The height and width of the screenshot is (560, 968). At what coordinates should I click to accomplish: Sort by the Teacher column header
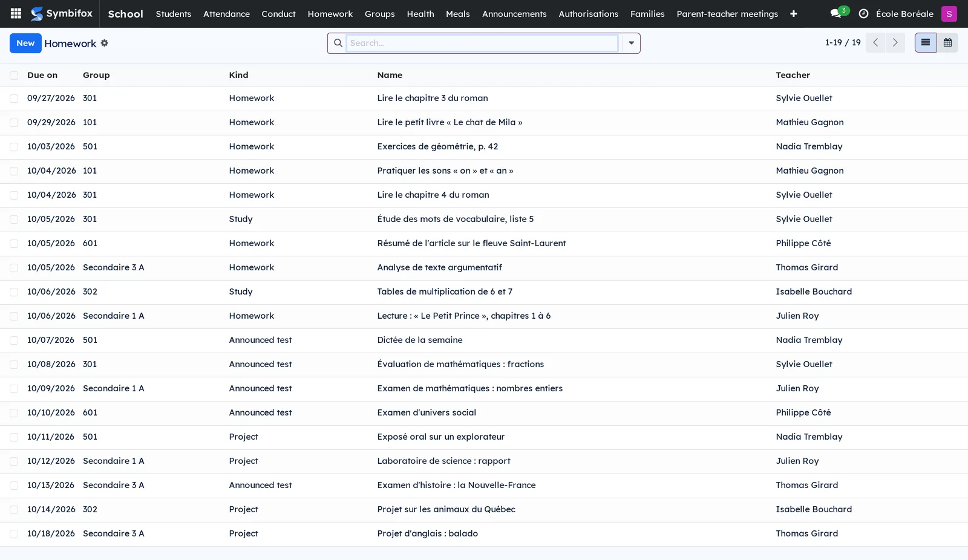pos(793,75)
